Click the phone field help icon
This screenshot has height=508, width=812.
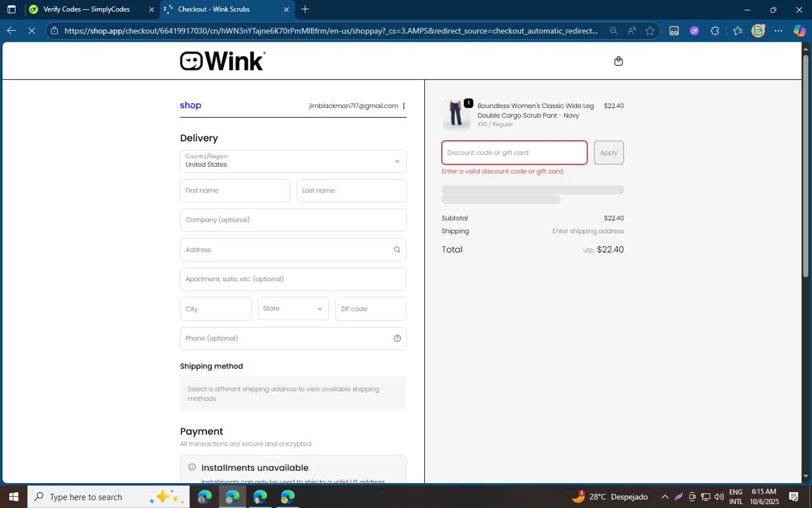click(x=397, y=338)
